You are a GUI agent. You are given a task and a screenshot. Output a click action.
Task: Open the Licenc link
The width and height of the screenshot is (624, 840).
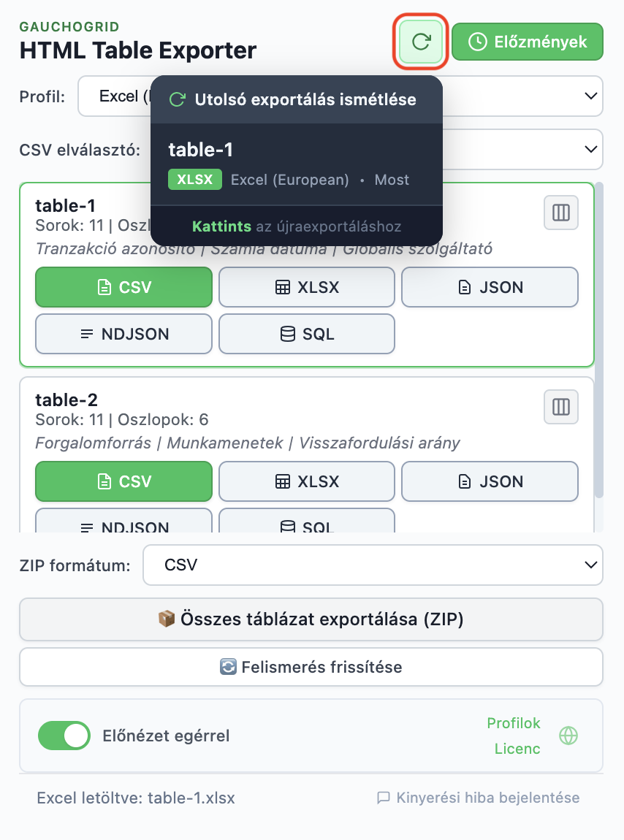click(517, 749)
